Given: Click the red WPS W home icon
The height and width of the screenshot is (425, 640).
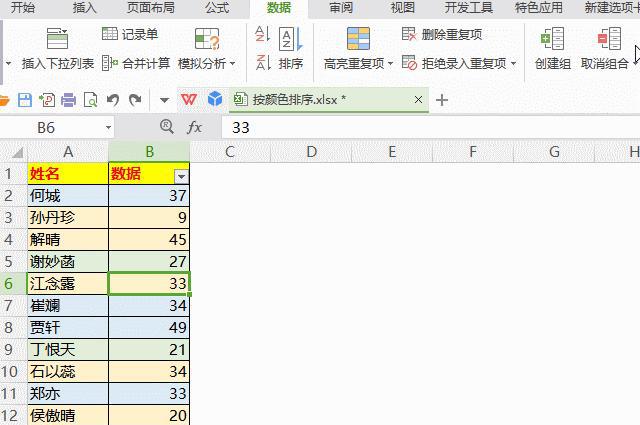Looking at the screenshot, I should pos(189,99).
